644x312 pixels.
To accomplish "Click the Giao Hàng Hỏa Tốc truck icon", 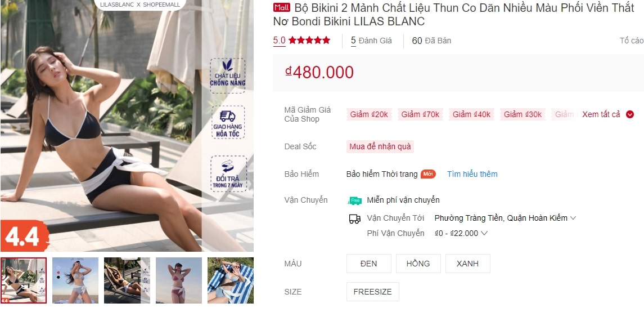I will (228, 116).
